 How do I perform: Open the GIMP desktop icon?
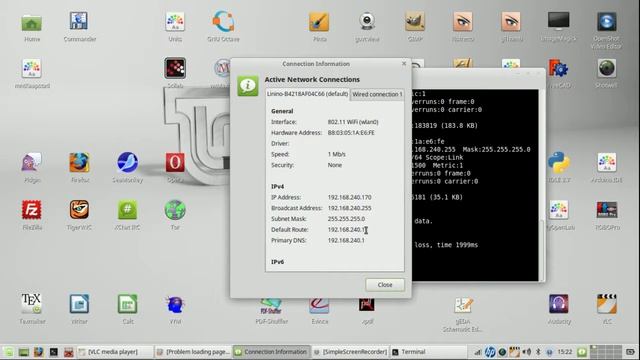click(415, 21)
